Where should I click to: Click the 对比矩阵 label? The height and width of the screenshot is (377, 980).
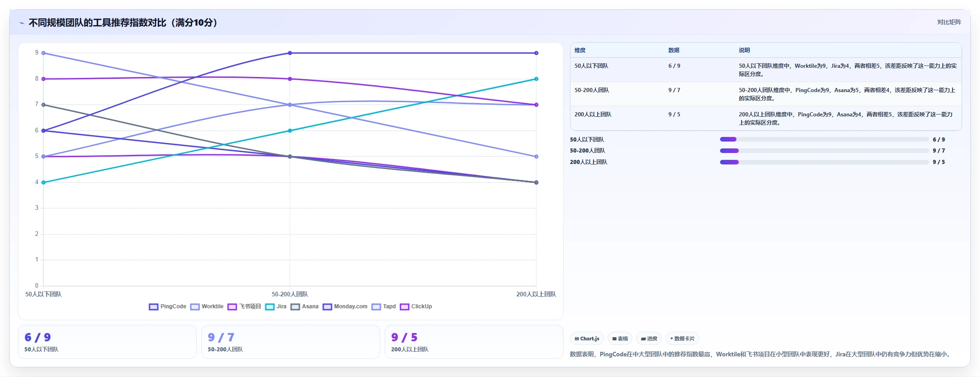[x=949, y=22]
